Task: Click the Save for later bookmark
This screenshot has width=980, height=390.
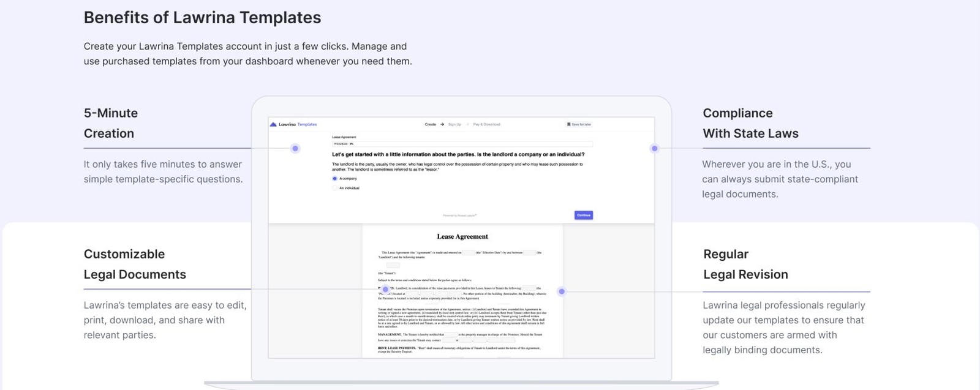Action: pyautogui.click(x=579, y=124)
